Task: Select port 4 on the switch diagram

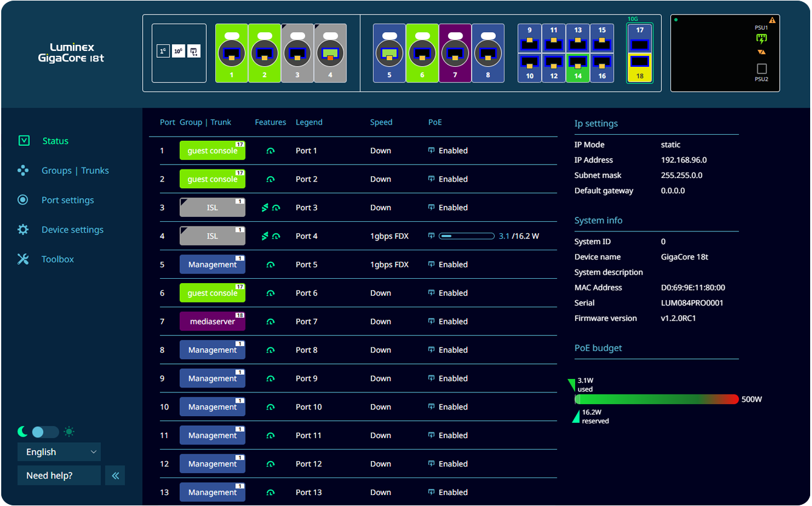Action: coord(330,53)
